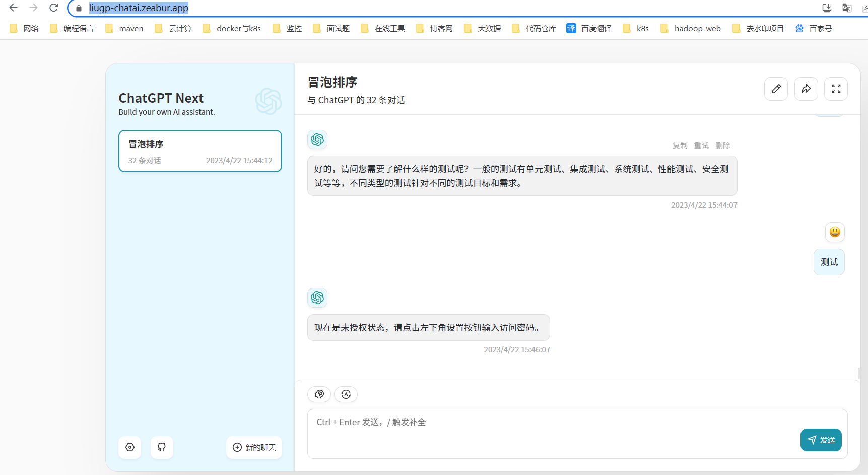Open the 去水印项目 bookmark folder
Image resolution: width=868 pixels, height=475 pixels.
pos(758,28)
